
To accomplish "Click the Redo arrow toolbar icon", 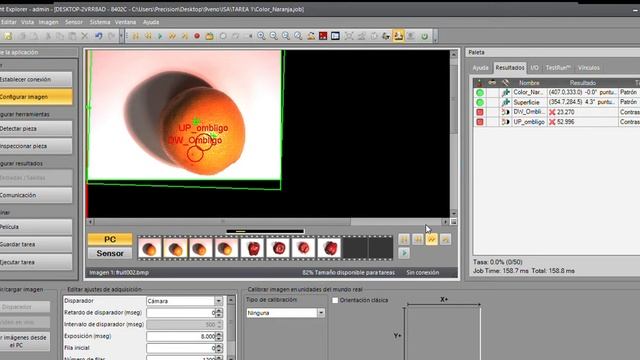I will 111,36.
